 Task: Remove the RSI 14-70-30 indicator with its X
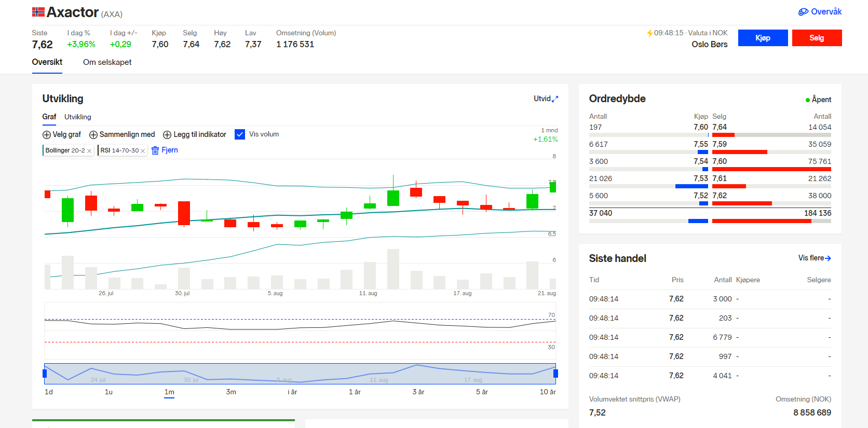pos(143,151)
